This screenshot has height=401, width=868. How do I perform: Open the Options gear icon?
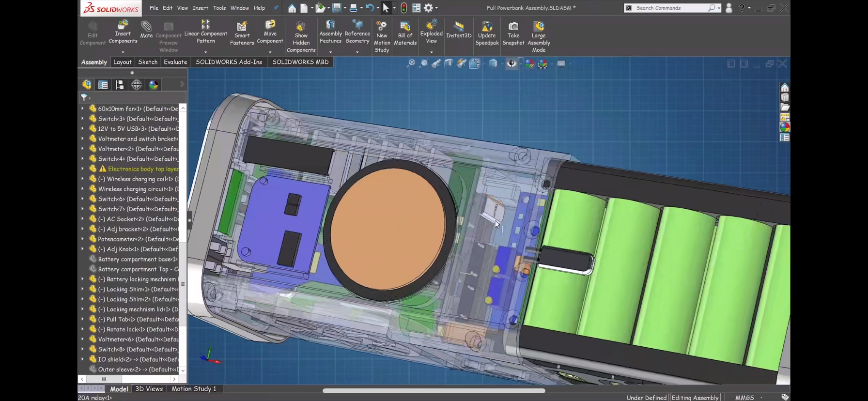click(428, 8)
